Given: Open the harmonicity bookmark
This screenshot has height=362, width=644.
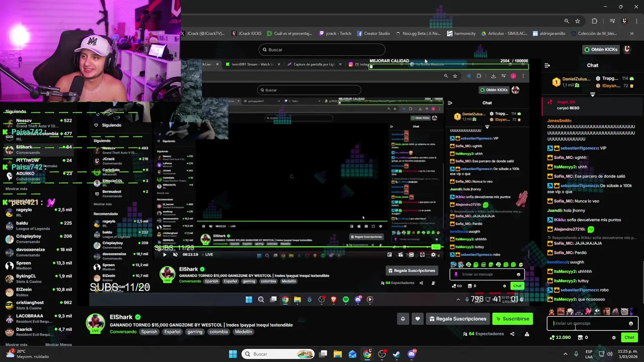Looking at the screenshot, I should click(x=461, y=34).
